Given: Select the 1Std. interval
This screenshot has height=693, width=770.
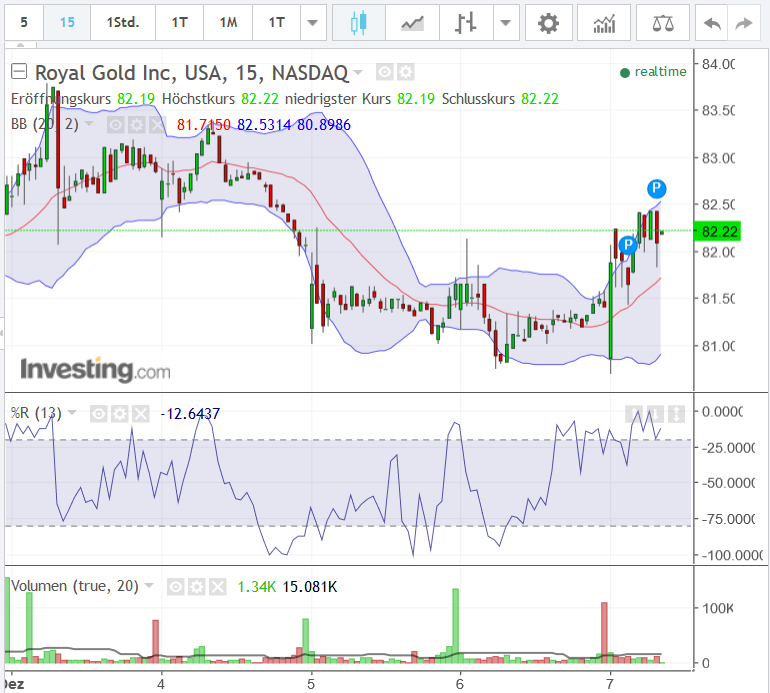Looking at the screenshot, I should [x=123, y=23].
